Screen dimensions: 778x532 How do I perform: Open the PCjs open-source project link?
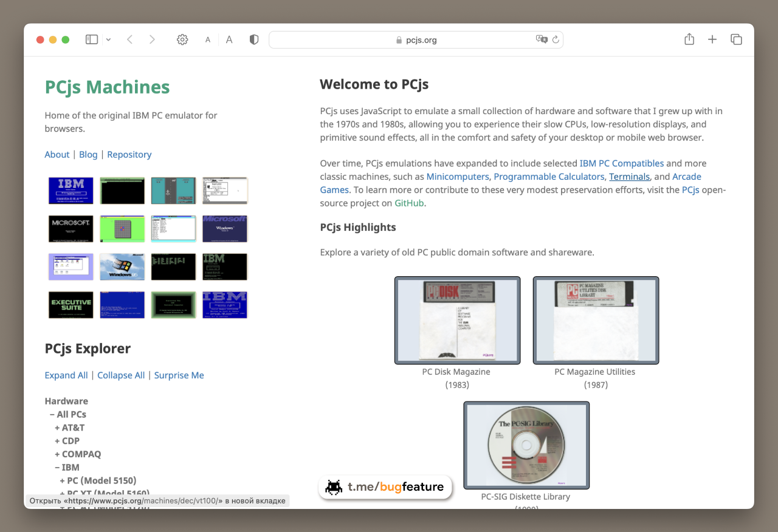(690, 190)
